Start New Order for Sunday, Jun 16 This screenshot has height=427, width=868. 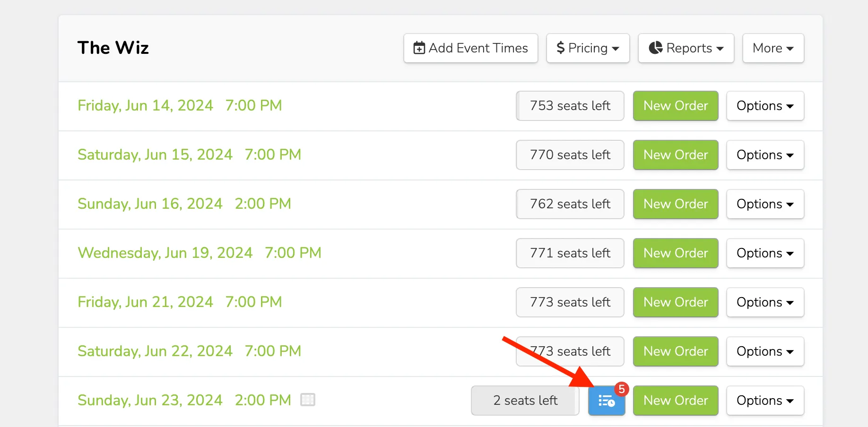(676, 204)
